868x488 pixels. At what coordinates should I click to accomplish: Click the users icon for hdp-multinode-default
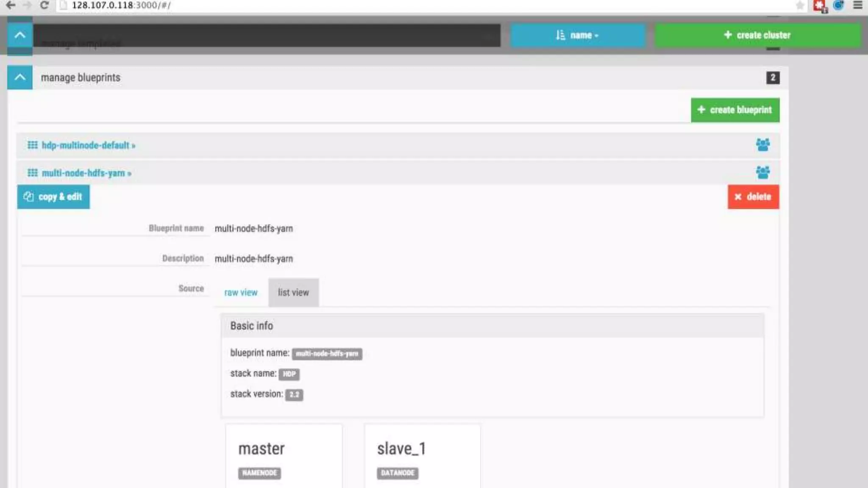pyautogui.click(x=762, y=145)
